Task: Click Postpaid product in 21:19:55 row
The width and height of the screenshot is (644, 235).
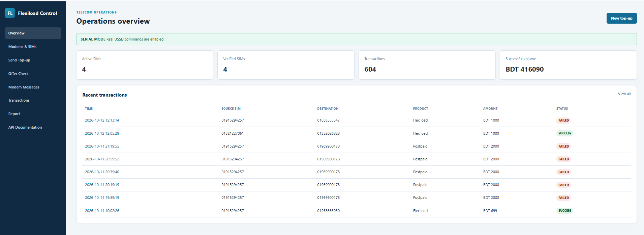Action: (x=420, y=146)
